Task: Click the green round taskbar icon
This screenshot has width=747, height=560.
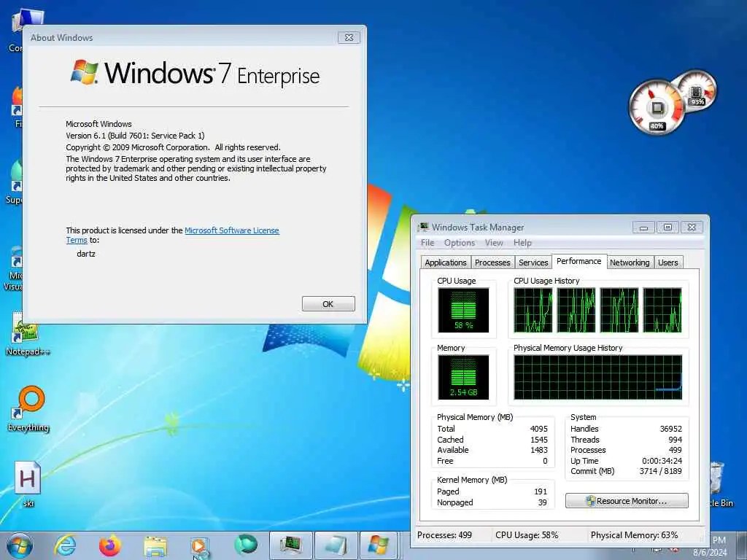Action: coord(246,545)
